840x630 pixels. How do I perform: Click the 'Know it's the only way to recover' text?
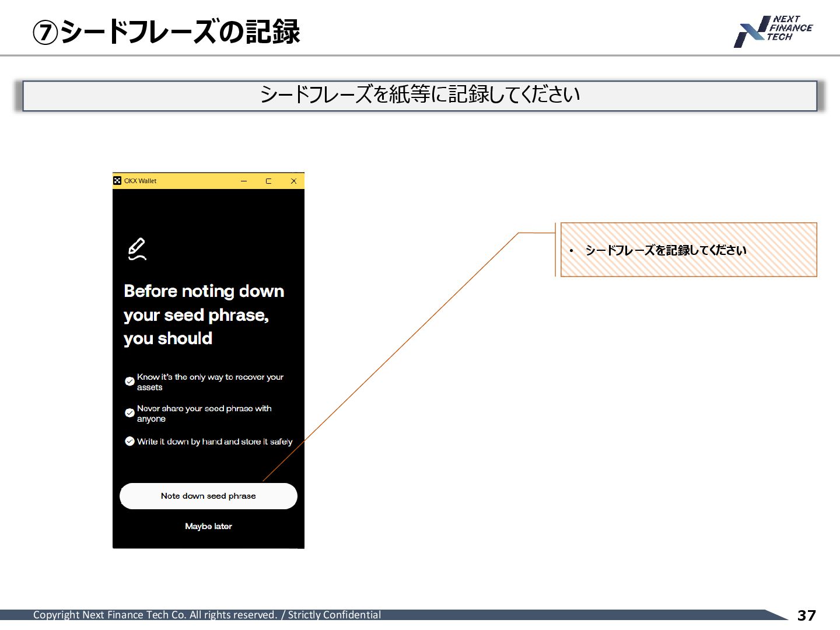point(210,382)
